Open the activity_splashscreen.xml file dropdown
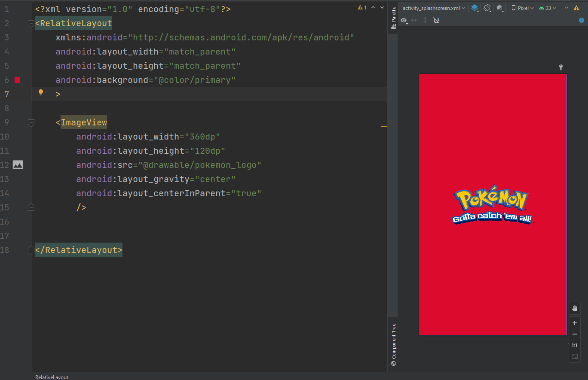Screen dimensions: 588x380 (434, 8)
